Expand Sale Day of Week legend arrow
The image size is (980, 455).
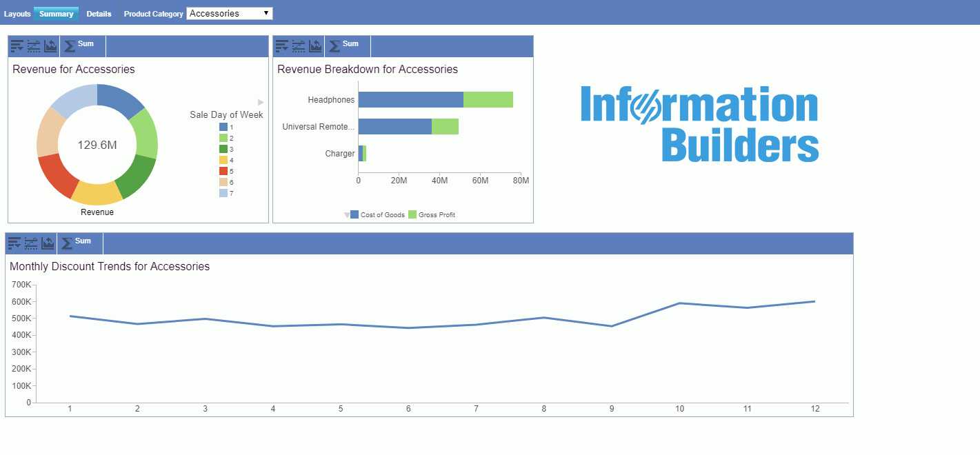coord(261,102)
